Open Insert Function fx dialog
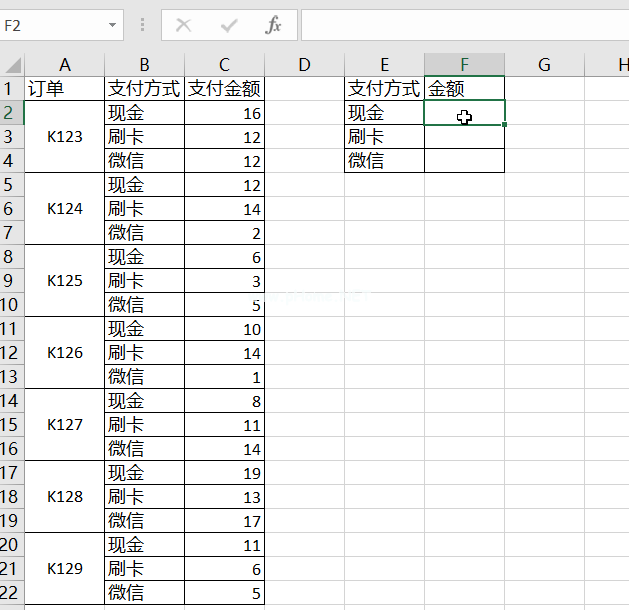Viewport: 629px width, 610px height. [273, 25]
